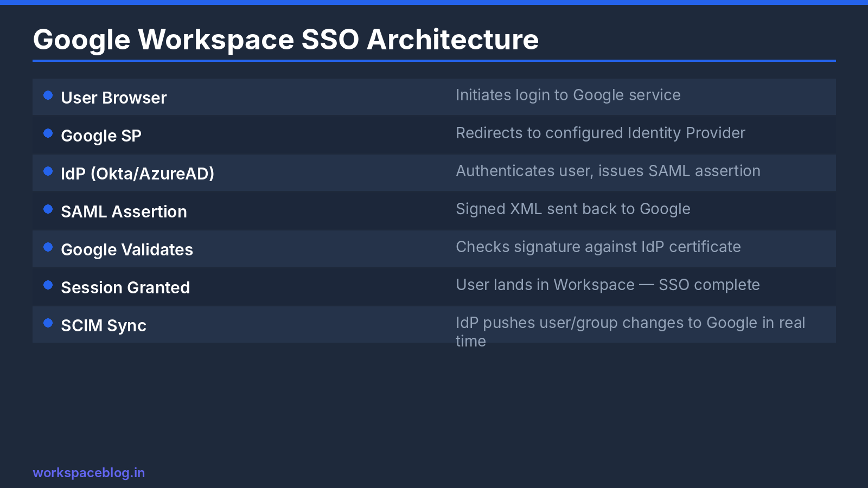
Task: Click 'User lands in Workspace — SSO complete' text
Action: tap(608, 285)
